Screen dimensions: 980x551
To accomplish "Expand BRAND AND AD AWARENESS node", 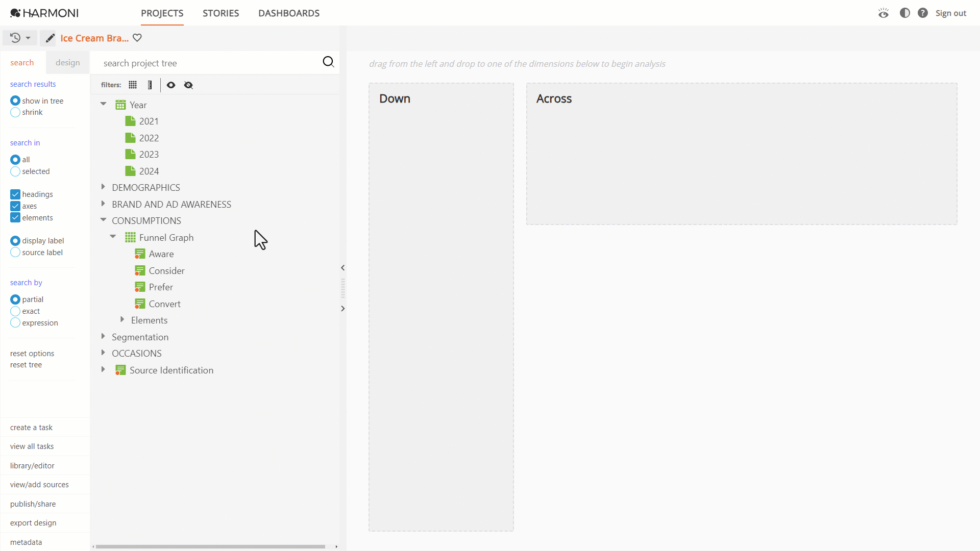I will [x=103, y=204].
